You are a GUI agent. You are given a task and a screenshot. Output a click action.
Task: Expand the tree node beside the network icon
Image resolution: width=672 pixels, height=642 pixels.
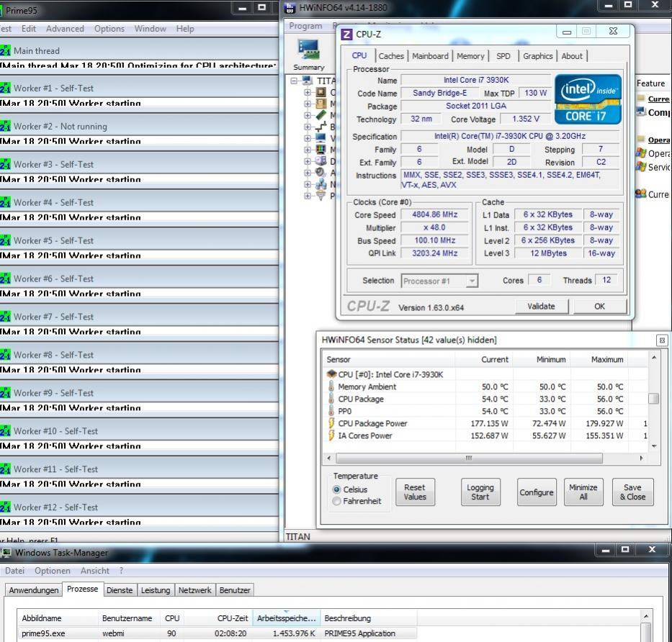click(308, 184)
